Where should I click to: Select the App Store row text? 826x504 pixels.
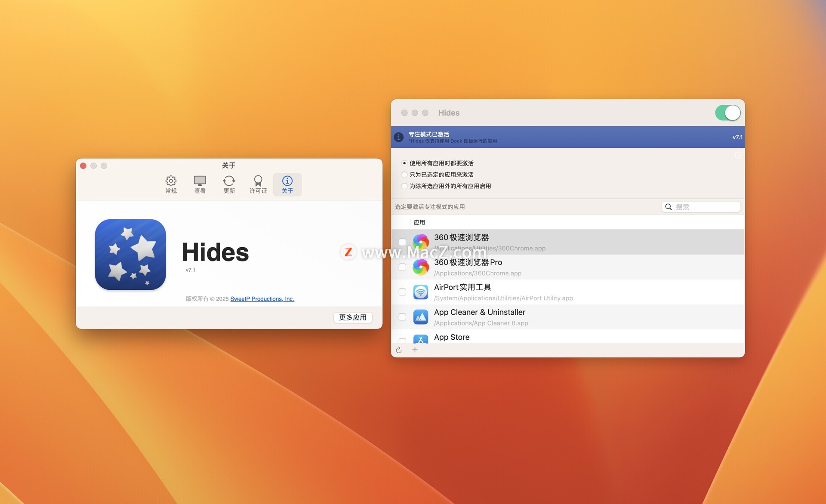click(452, 337)
